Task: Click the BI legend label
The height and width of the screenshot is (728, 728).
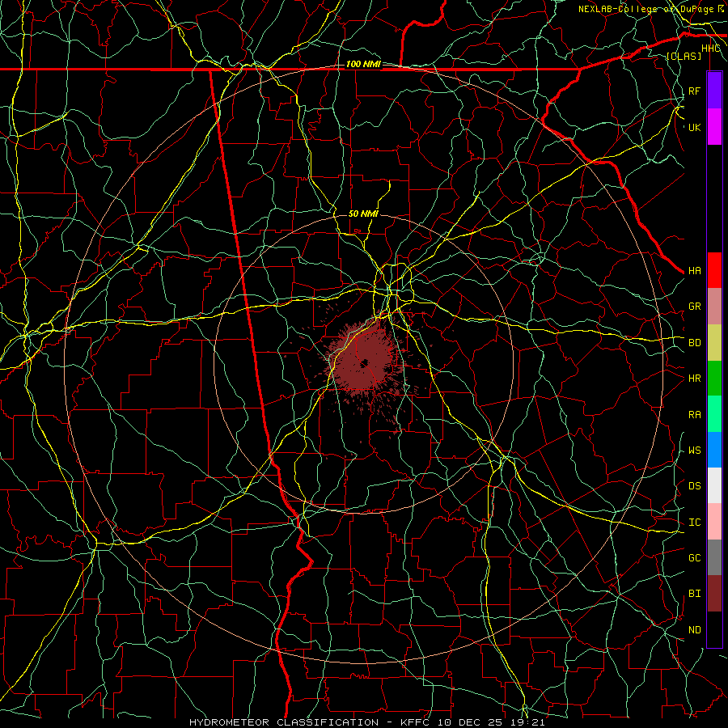Action: (694, 594)
